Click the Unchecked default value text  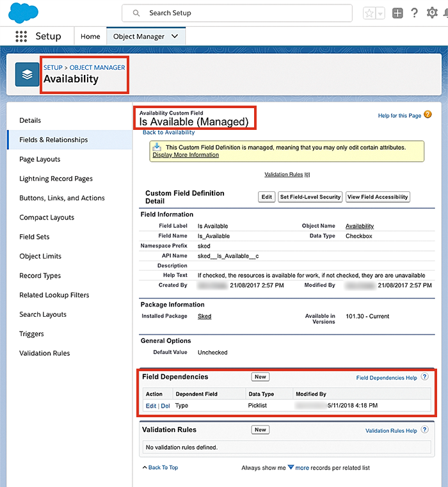point(212,353)
